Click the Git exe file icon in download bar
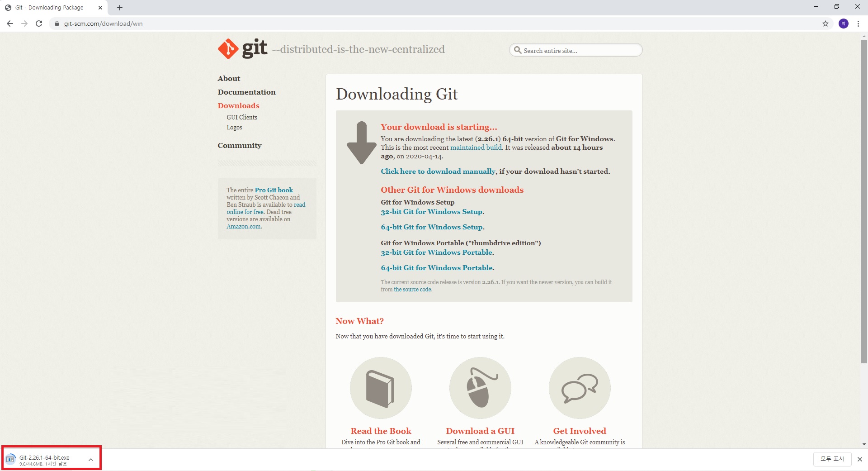This screenshot has height=471, width=868. [x=10, y=459]
